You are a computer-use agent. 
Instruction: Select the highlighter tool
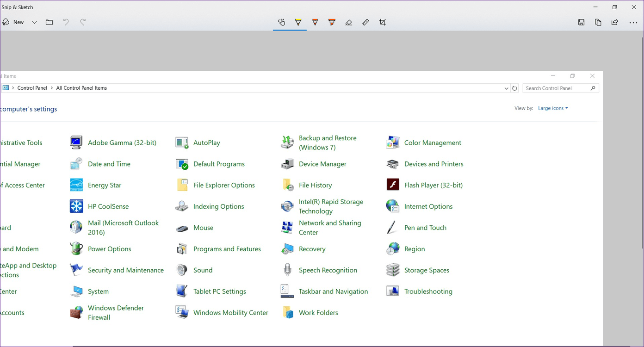coord(332,22)
